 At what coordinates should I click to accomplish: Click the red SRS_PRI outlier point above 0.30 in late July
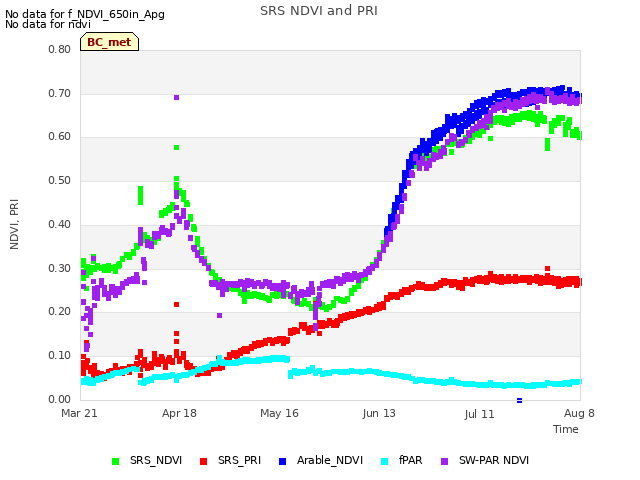click(x=547, y=269)
